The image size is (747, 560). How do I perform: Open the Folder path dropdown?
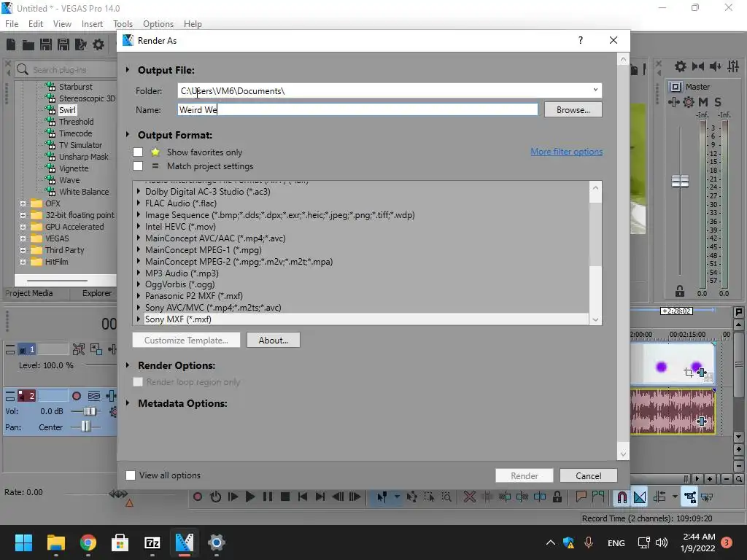coord(595,90)
